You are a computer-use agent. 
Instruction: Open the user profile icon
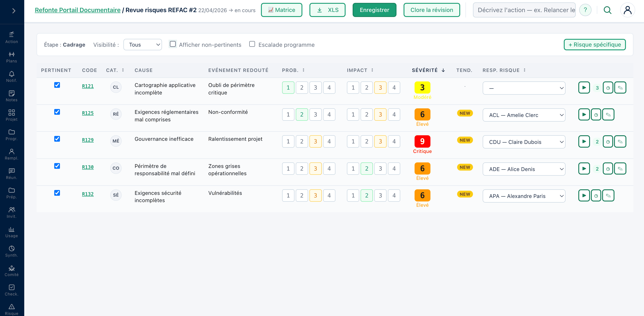tap(627, 10)
